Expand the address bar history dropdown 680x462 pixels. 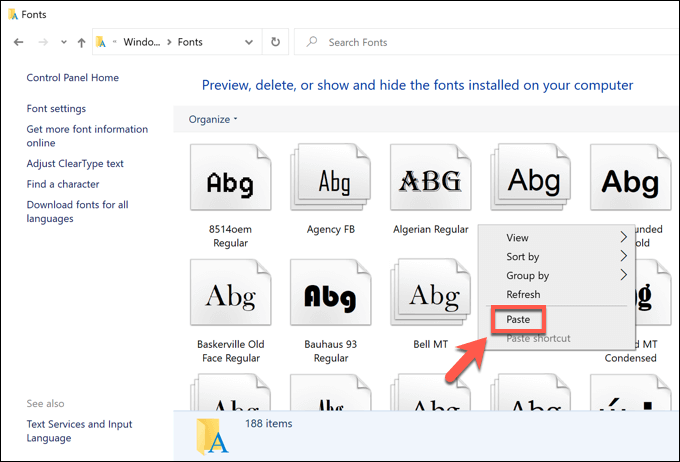pos(248,43)
